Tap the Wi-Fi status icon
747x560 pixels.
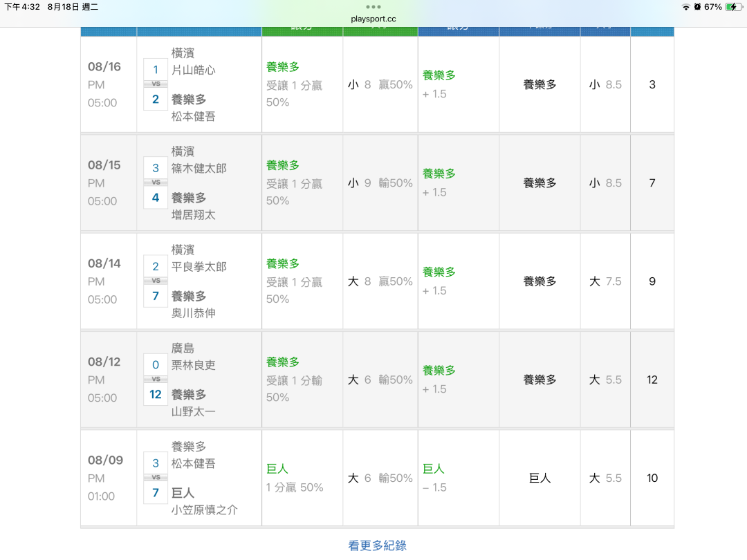click(685, 7)
